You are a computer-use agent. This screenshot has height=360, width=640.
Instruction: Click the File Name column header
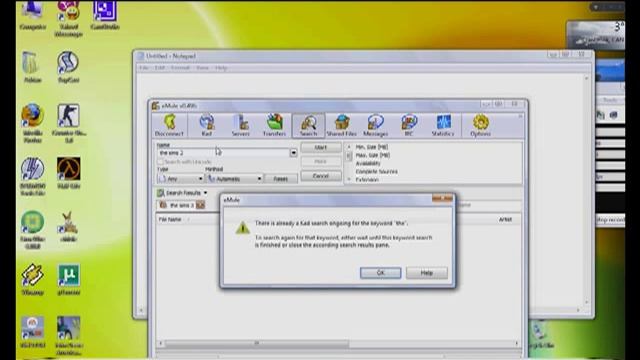[x=170, y=219]
